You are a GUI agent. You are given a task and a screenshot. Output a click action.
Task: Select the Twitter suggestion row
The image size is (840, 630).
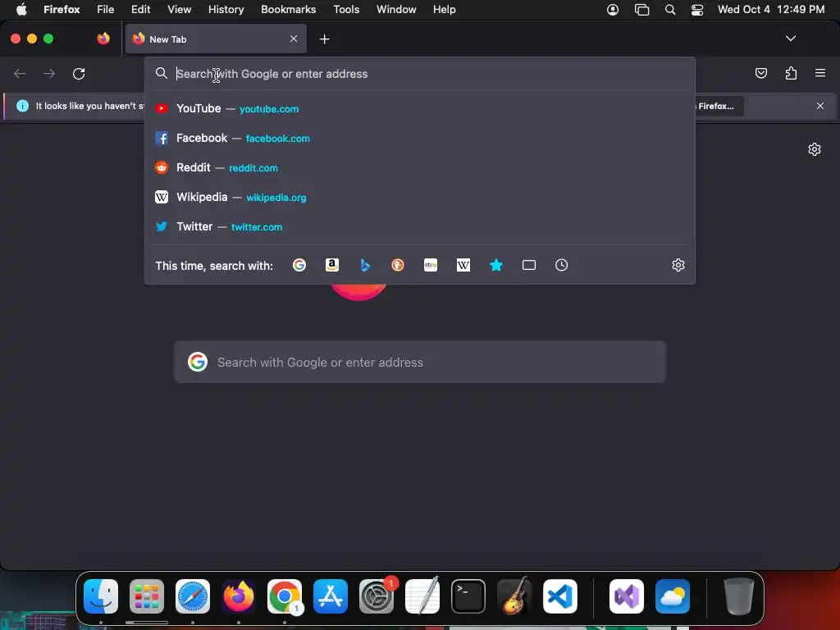(x=420, y=226)
